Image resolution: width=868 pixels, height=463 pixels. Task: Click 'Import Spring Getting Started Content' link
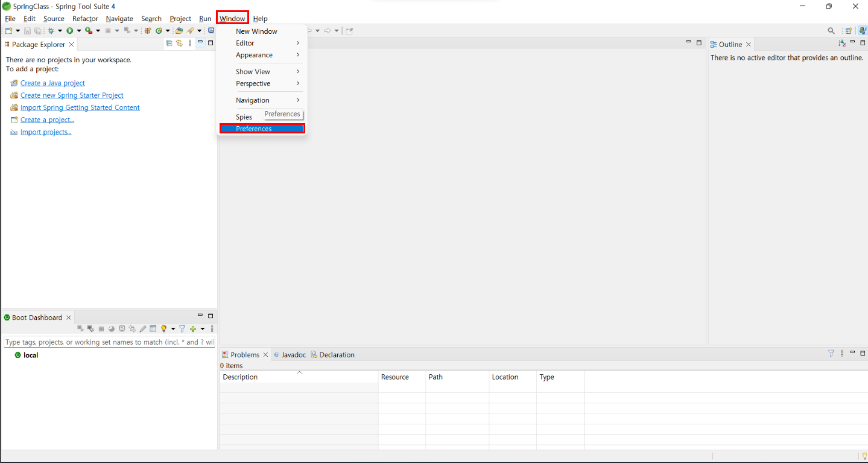80,107
